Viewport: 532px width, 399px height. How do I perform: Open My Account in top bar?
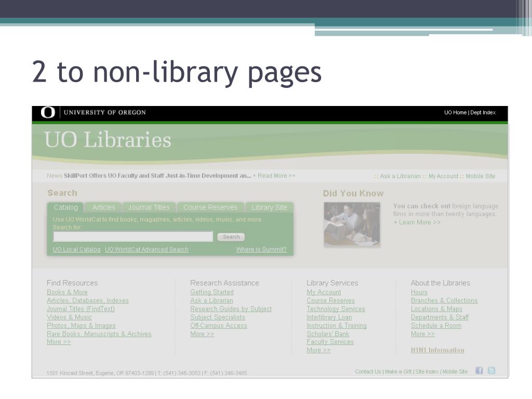[x=443, y=176]
